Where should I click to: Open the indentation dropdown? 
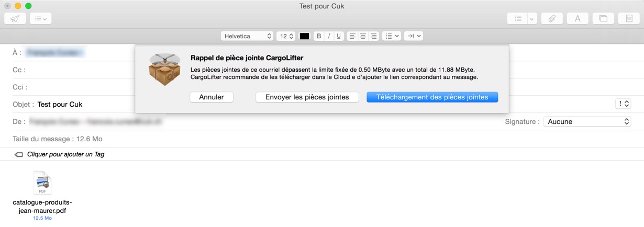[x=414, y=36]
